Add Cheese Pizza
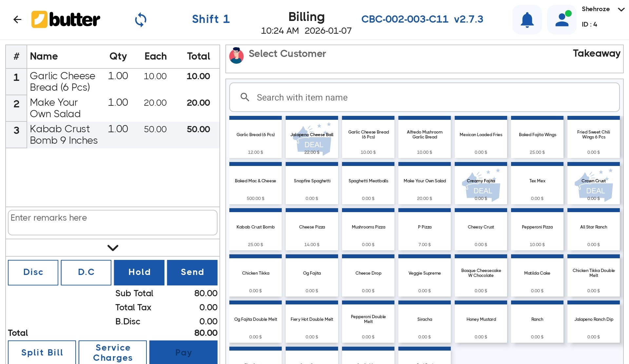The image size is (629, 364). [x=312, y=230]
